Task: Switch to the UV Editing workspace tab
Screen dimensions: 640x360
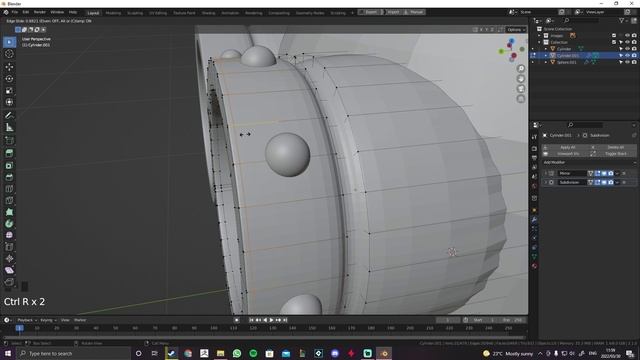Action: click(158, 13)
